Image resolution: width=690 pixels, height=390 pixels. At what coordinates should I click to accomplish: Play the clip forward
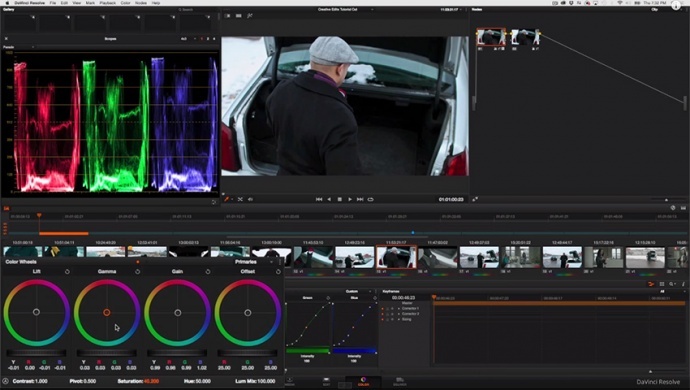pos(350,199)
